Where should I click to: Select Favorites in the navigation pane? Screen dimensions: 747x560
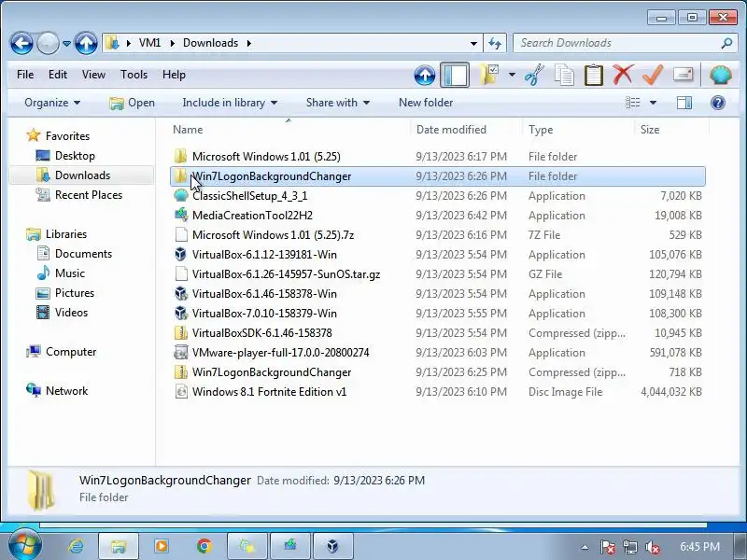(58, 136)
